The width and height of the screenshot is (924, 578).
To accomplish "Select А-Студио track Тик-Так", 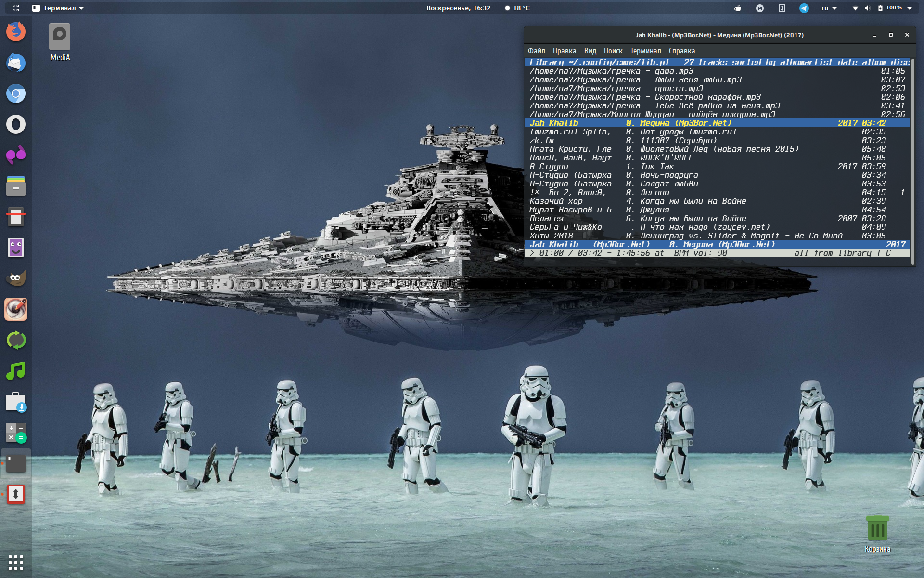I will click(717, 166).
